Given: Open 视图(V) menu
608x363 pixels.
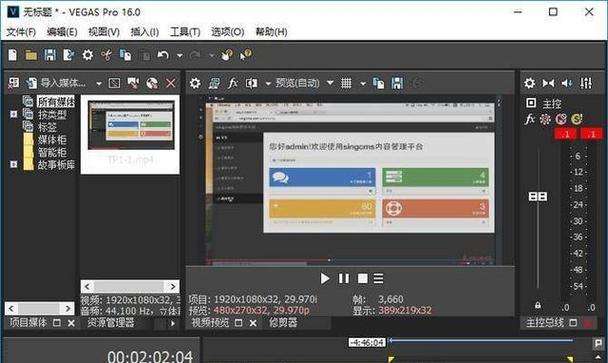Looking at the screenshot, I should (x=104, y=32).
